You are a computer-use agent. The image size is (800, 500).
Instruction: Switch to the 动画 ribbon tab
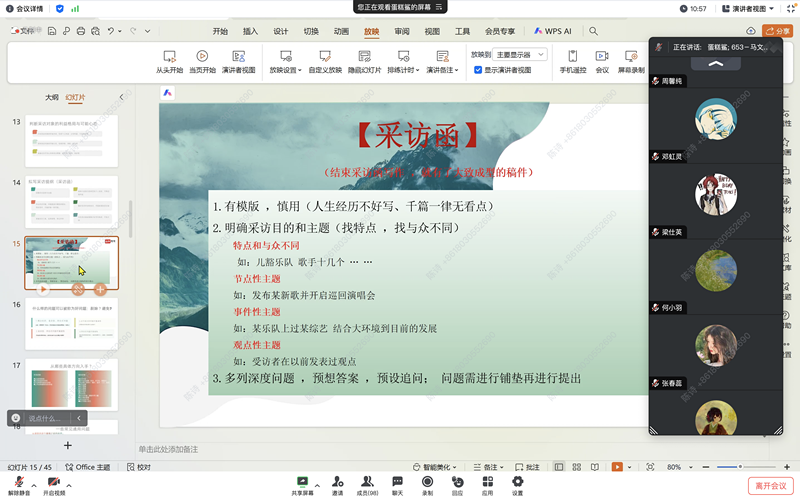tap(341, 31)
